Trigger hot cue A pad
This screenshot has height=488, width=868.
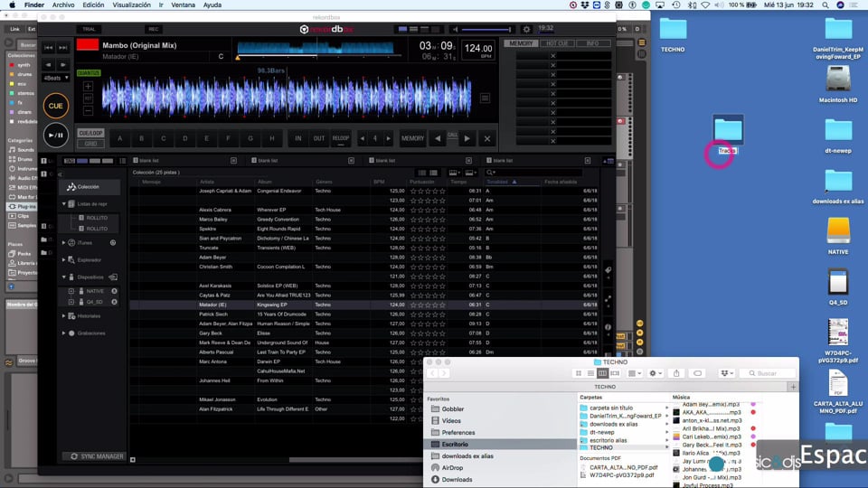coord(119,138)
